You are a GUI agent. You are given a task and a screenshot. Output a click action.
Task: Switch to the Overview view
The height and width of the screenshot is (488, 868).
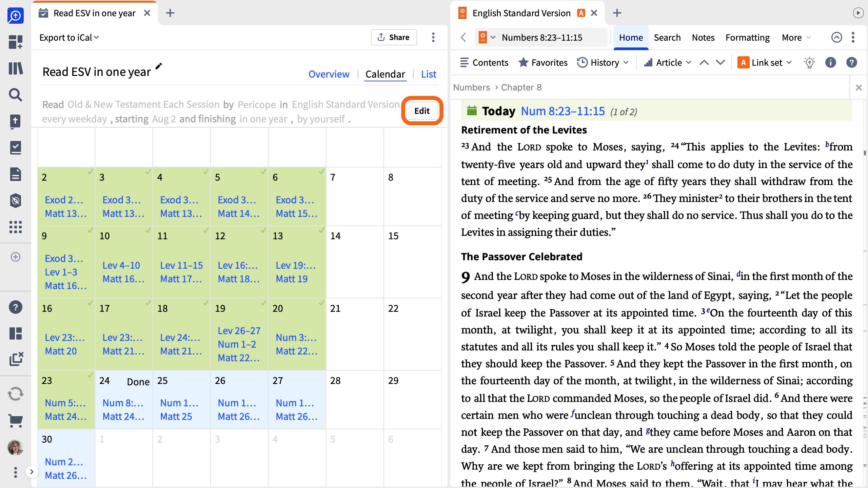(329, 74)
